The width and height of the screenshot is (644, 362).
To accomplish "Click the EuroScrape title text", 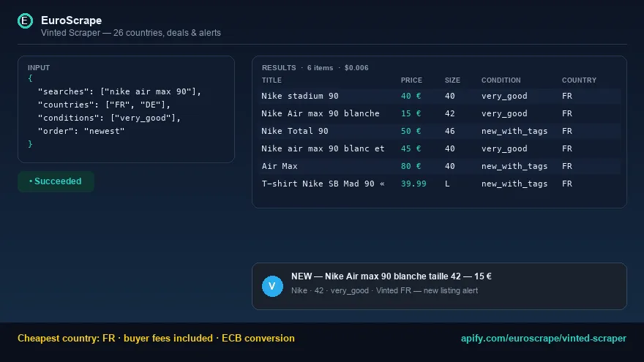I will coord(71,20).
